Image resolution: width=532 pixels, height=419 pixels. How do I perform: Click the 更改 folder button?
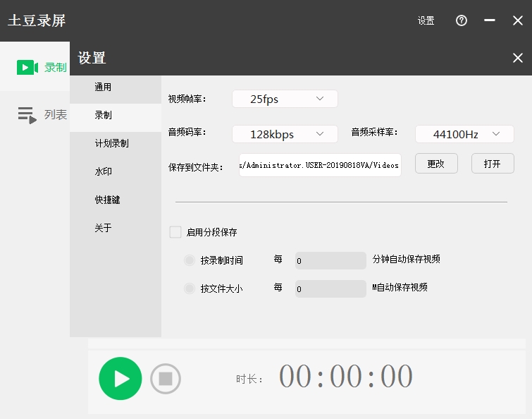click(x=435, y=164)
